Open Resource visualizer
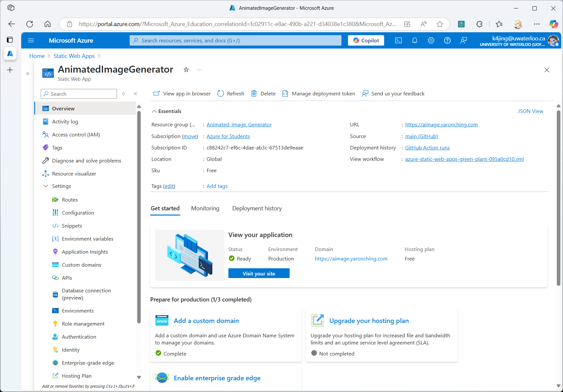The image size is (563, 392). [85, 174]
